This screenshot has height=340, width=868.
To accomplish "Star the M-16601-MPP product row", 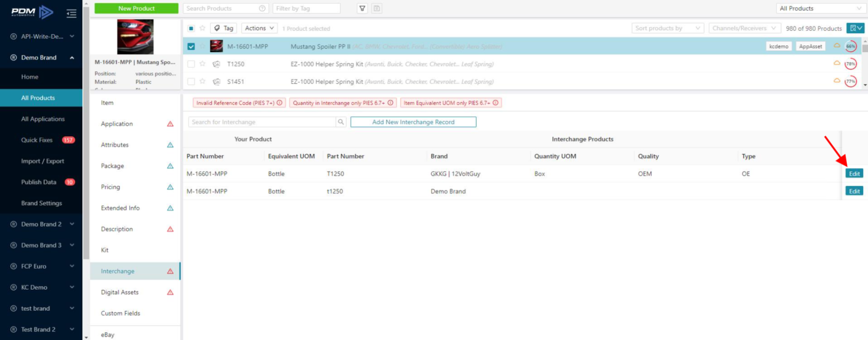I will (x=202, y=46).
